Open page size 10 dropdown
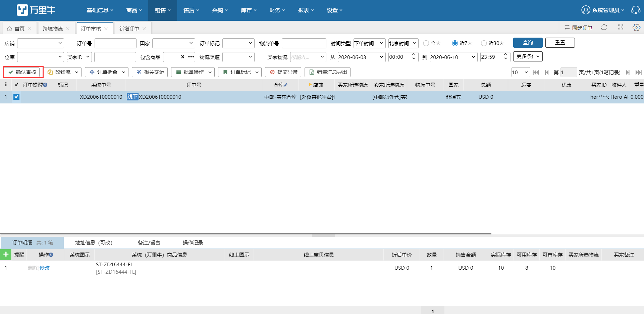The height and width of the screenshot is (314, 644). (521, 72)
